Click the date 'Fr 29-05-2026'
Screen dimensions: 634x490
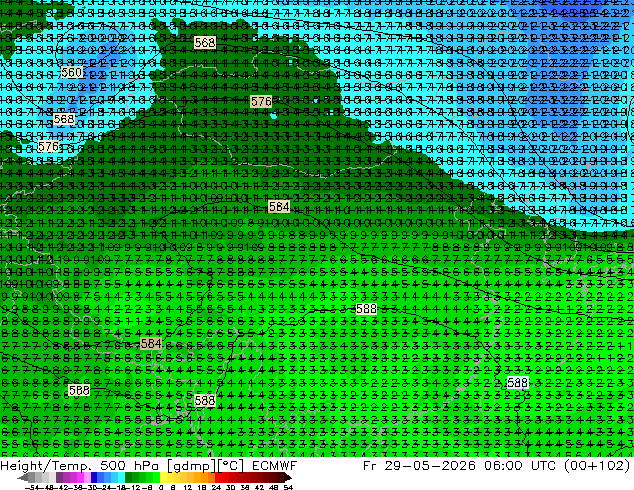click(x=419, y=466)
